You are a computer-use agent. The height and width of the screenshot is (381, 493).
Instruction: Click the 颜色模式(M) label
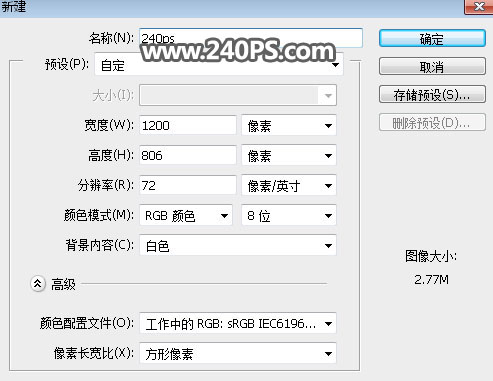coord(99,215)
